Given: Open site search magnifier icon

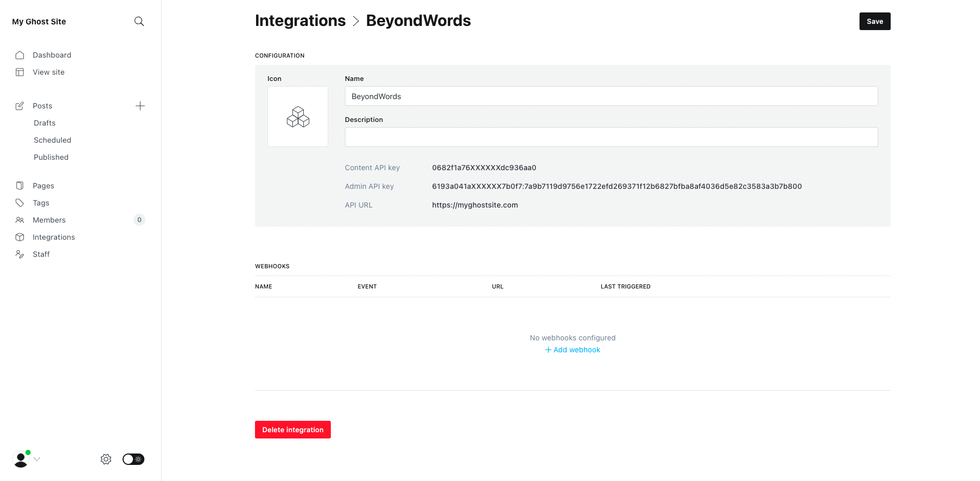Looking at the screenshot, I should coord(139,21).
